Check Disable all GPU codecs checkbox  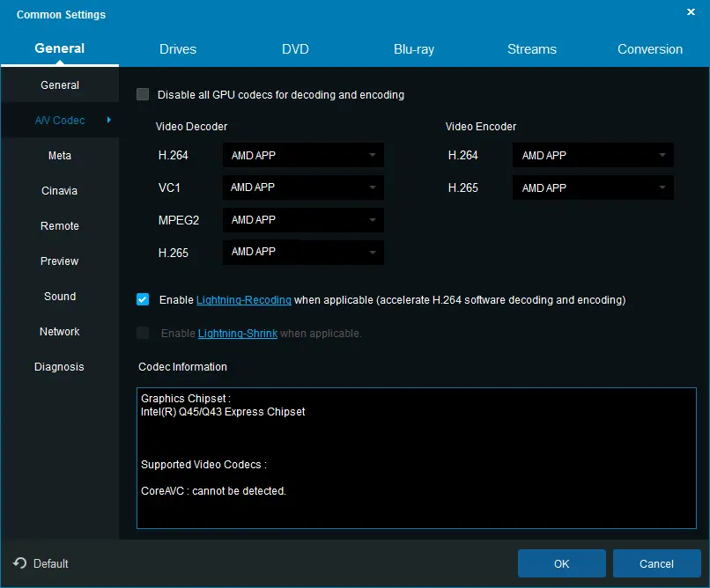pos(143,94)
